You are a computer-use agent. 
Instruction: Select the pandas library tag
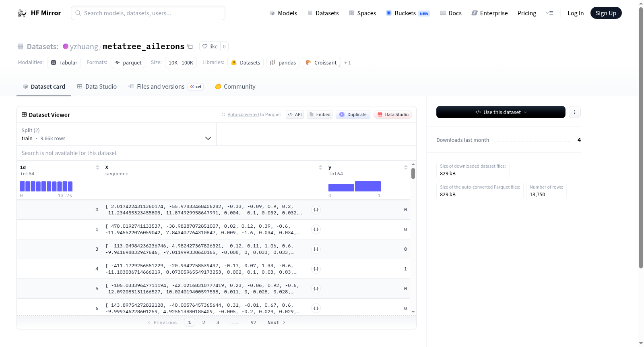(283, 62)
